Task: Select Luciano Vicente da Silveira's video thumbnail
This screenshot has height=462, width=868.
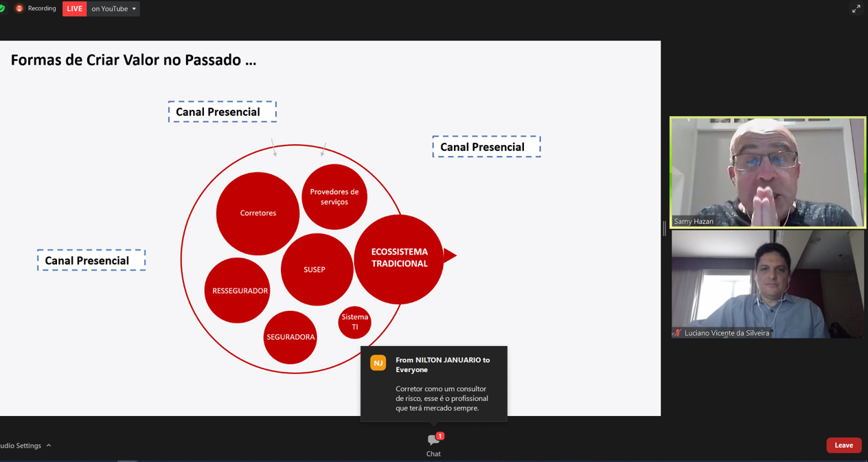Action: coord(767,284)
